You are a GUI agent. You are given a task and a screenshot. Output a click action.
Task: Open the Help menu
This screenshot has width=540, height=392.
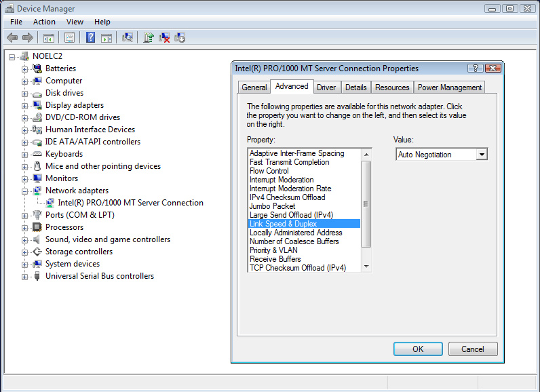[102, 22]
